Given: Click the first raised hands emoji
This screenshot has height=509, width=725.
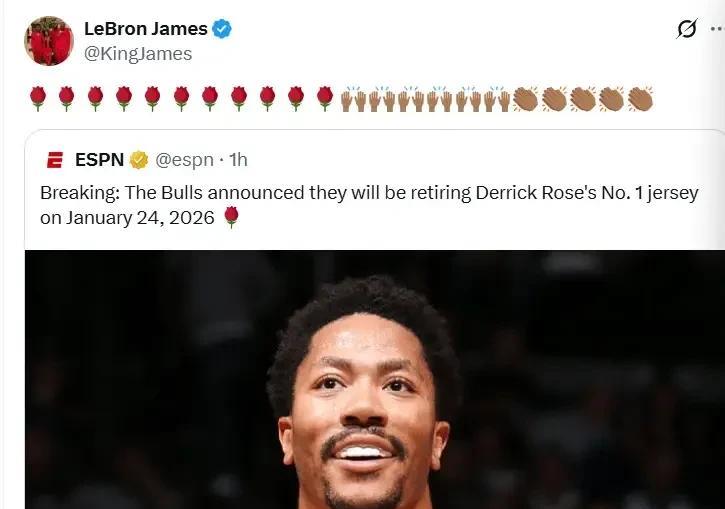Looking at the screenshot, I should click(354, 99).
